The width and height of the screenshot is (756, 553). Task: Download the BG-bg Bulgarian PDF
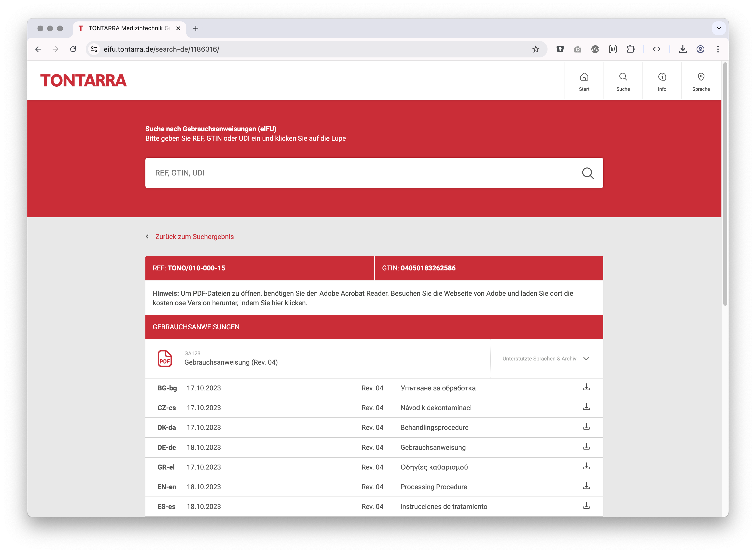(x=586, y=387)
